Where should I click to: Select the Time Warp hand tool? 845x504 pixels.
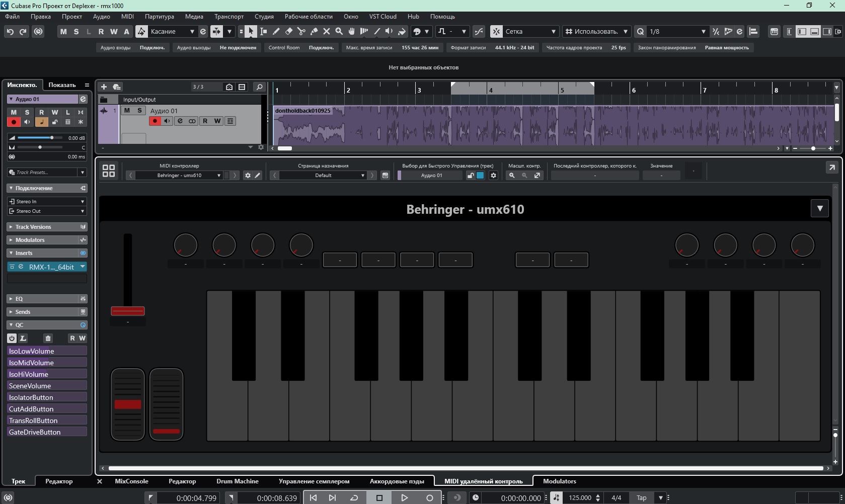pos(351,31)
